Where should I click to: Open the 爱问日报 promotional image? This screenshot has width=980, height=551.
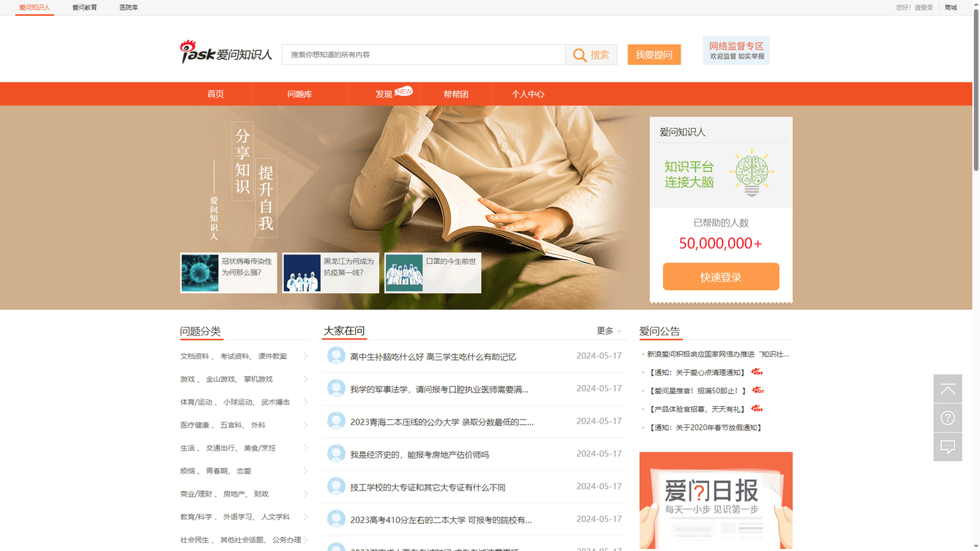[x=716, y=500]
